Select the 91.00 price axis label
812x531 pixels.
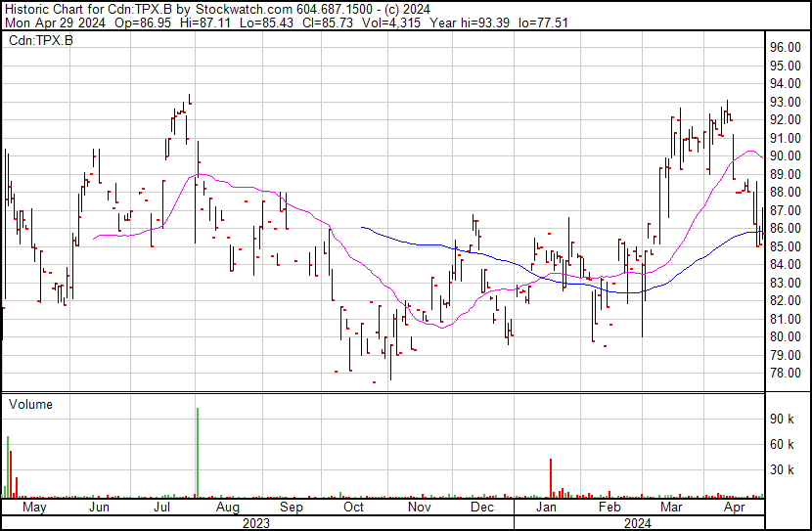[x=786, y=138]
